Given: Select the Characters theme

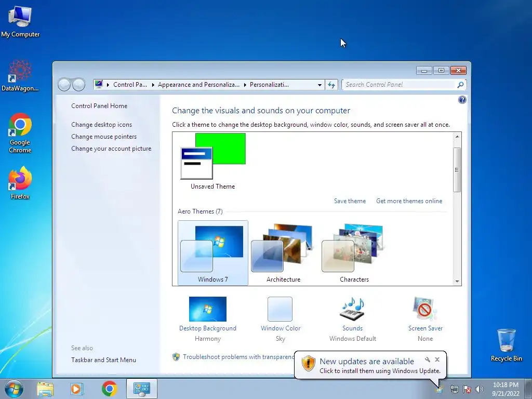Looking at the screenshot, I should 354,253.
